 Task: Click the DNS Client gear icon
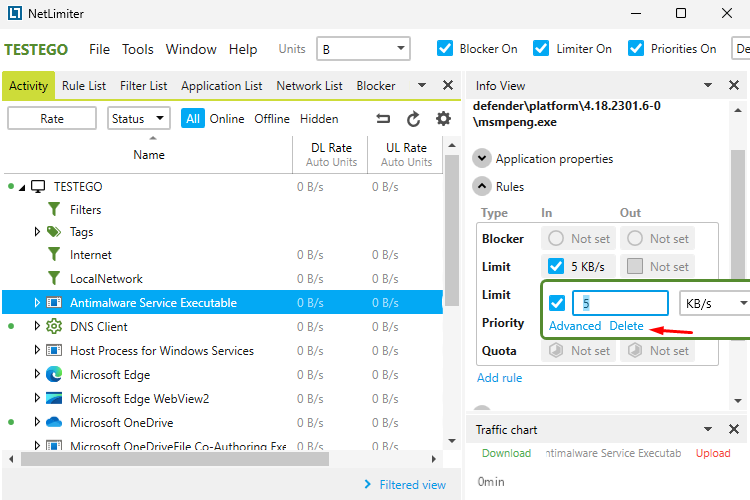[x=54, y=326]
